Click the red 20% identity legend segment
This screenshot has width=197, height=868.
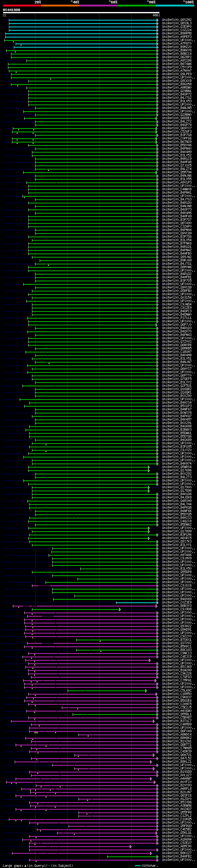coord(22,6)
